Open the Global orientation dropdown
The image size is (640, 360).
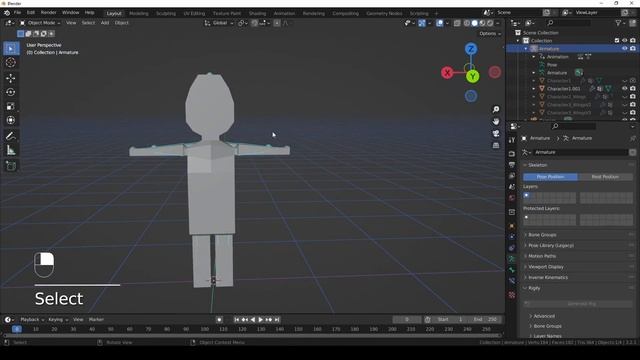point(219,23)
